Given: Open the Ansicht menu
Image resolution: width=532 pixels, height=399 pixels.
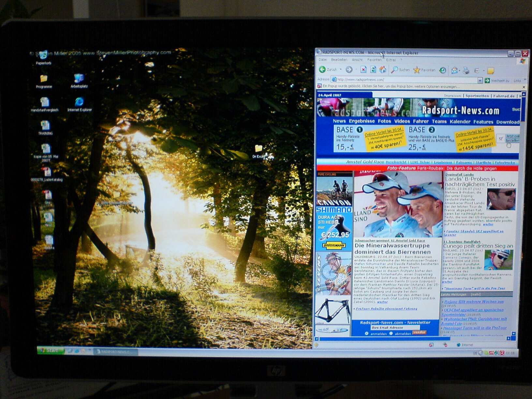Looking at the screenshot, I should pyautogui.click(x=357, y=60).
